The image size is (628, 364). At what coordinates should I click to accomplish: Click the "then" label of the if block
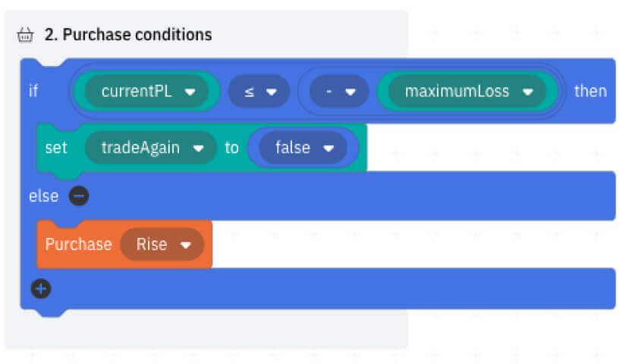coord(589,92)
